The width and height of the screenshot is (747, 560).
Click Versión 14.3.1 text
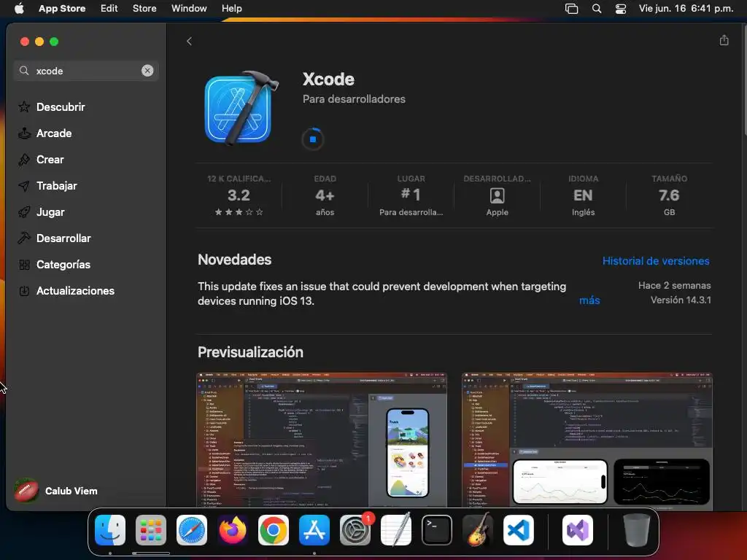pos(681,300)
